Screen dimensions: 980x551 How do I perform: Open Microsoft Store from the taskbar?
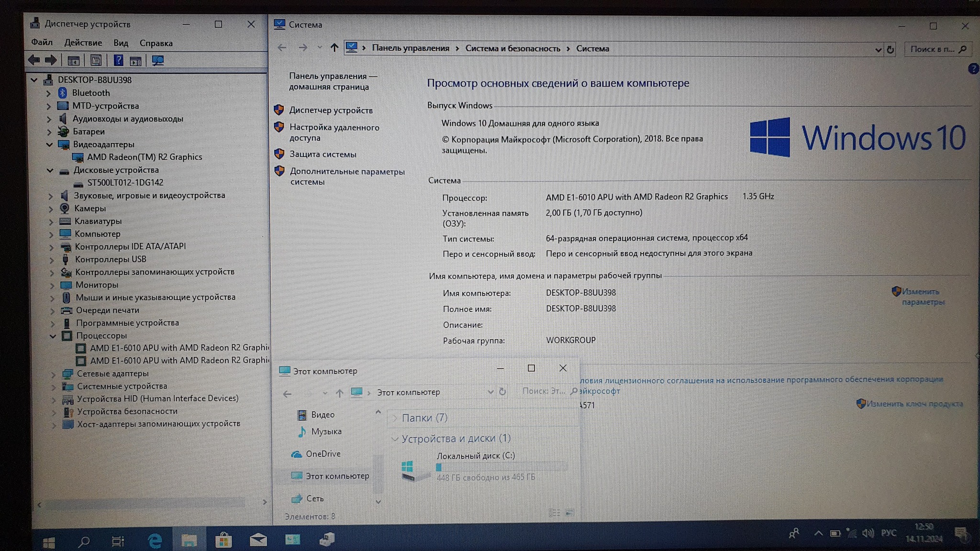(x=223, y=540)
